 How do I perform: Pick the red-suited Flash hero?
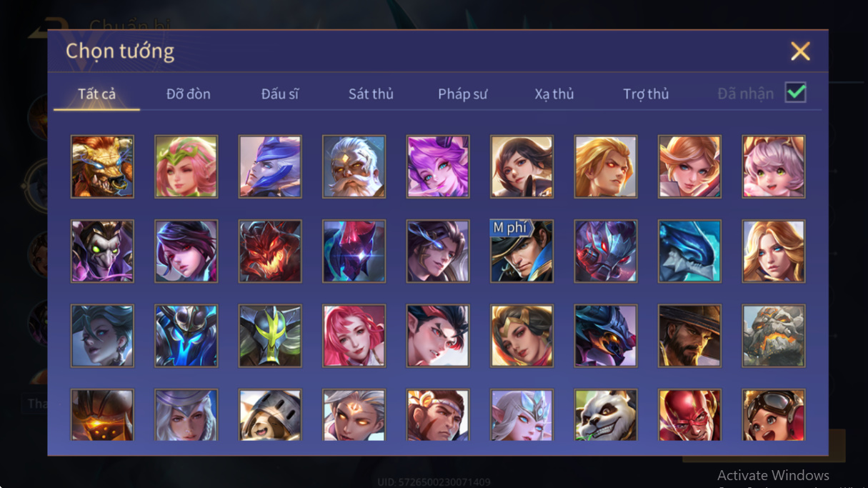pyautogui.click(x=689, y=415)
